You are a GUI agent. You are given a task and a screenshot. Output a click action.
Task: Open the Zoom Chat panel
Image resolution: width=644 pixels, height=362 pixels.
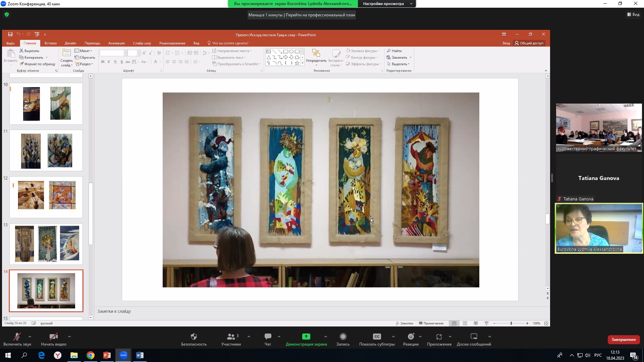268,337
